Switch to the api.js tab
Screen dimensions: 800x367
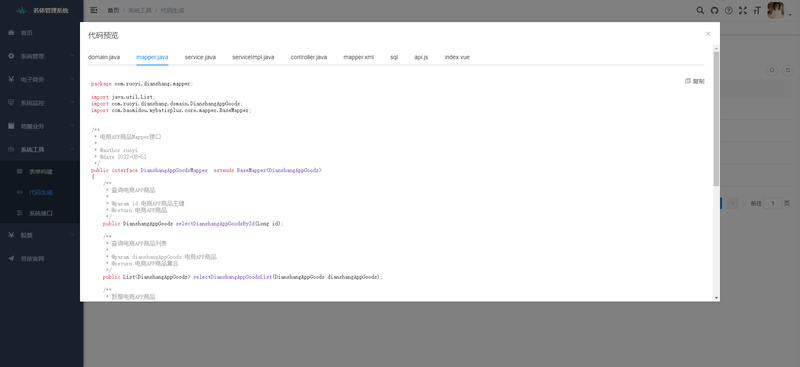(x=421, y=57)
